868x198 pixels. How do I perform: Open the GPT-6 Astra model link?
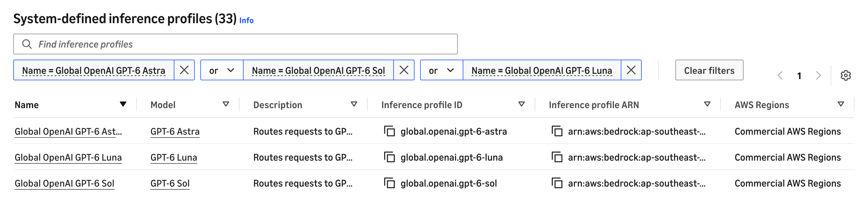click(175, 131)
